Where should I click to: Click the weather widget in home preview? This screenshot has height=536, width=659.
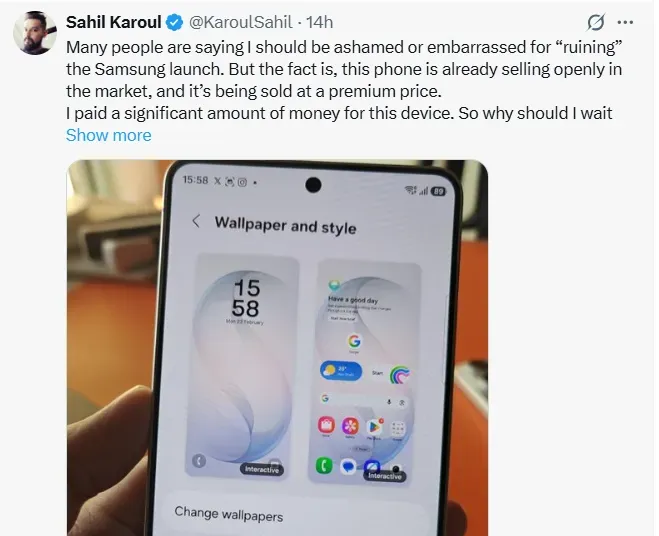(x=341, y=371)
